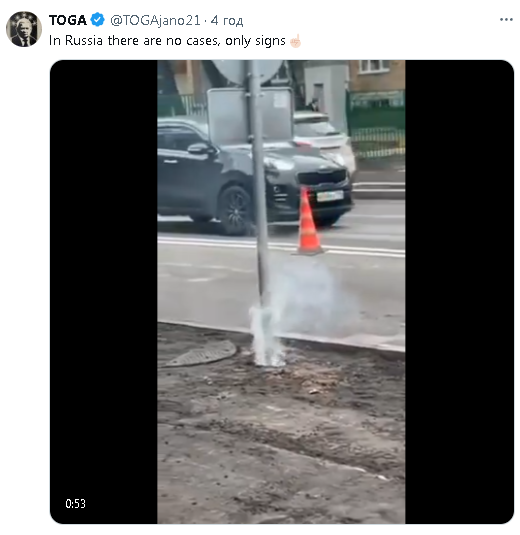The height and width of the screenshot is (535, 520).
Task: Open the @TOGAjano21 handle link
Action: (x=155, y=20)
